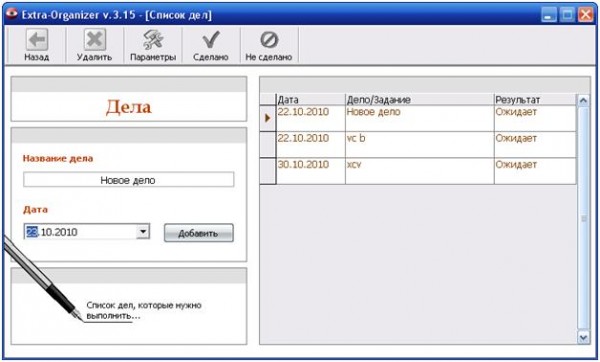Select the row header of the vc b task
Image resolution: width=600 pixels, height=362 pixels.
coord(267,145)
